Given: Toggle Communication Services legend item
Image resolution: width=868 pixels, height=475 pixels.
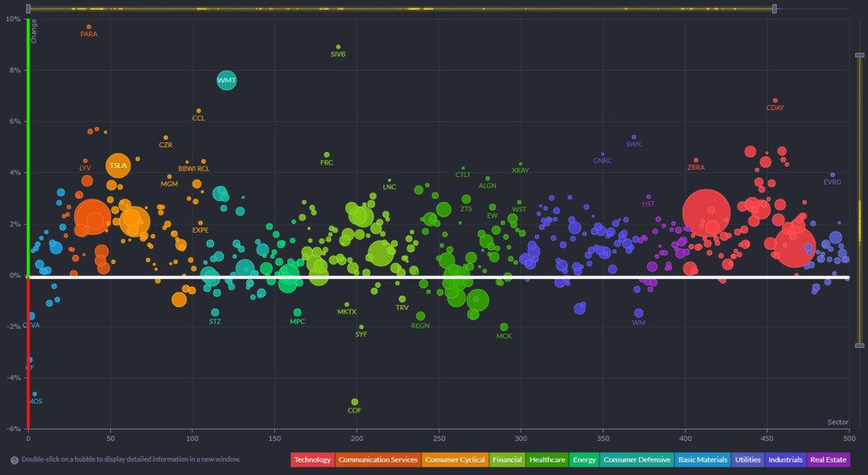Looking at the screenshot, I should click(x=379, y=460).
